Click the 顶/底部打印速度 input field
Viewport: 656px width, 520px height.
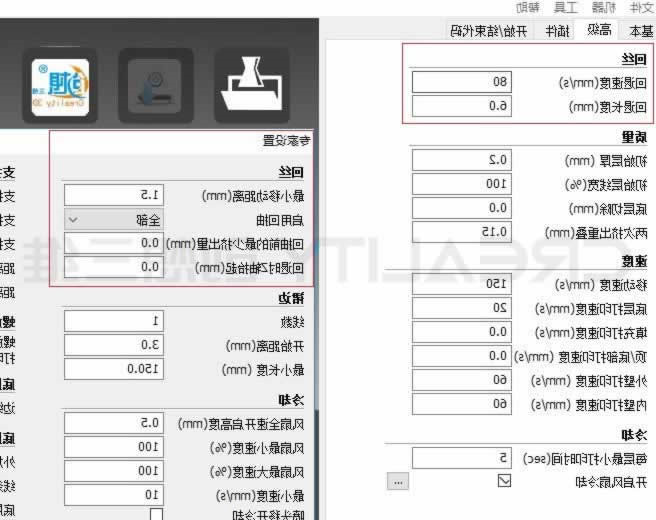pos(462,356)
